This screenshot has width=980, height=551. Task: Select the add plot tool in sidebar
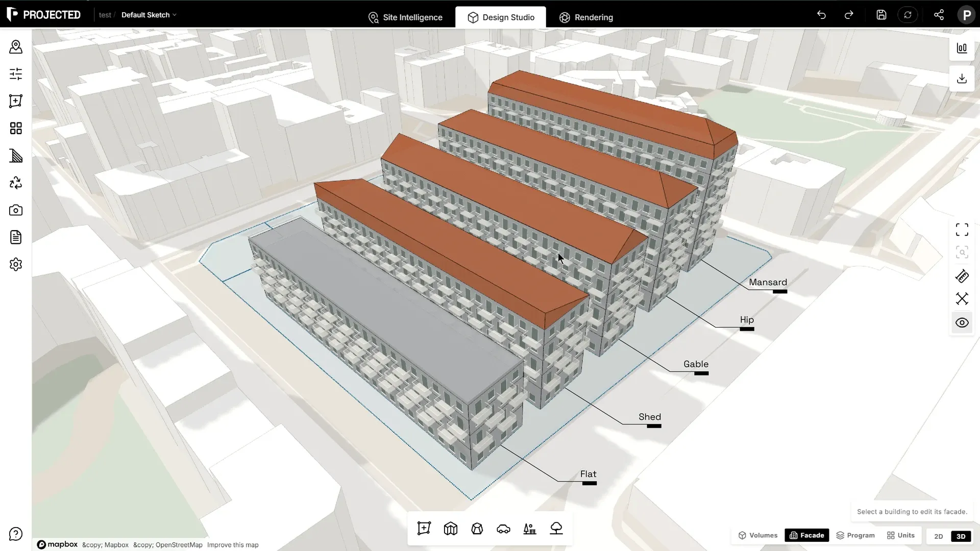tap(16, 101)
